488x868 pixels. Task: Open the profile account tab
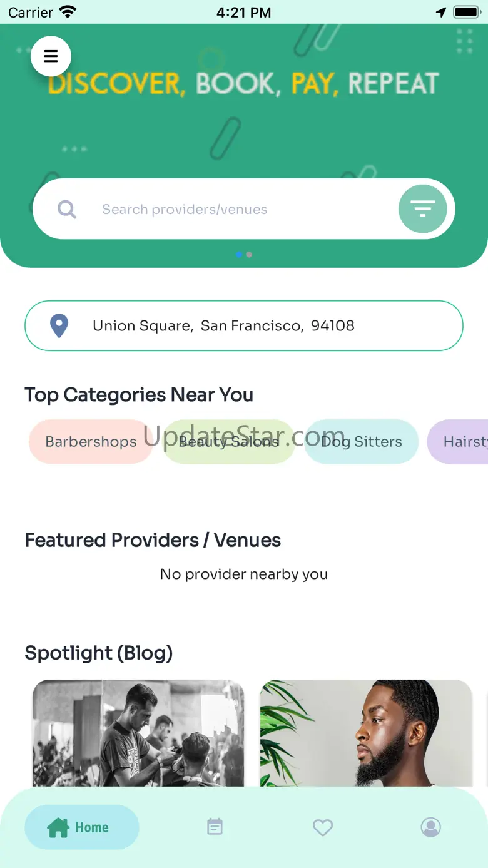point(430,827)
